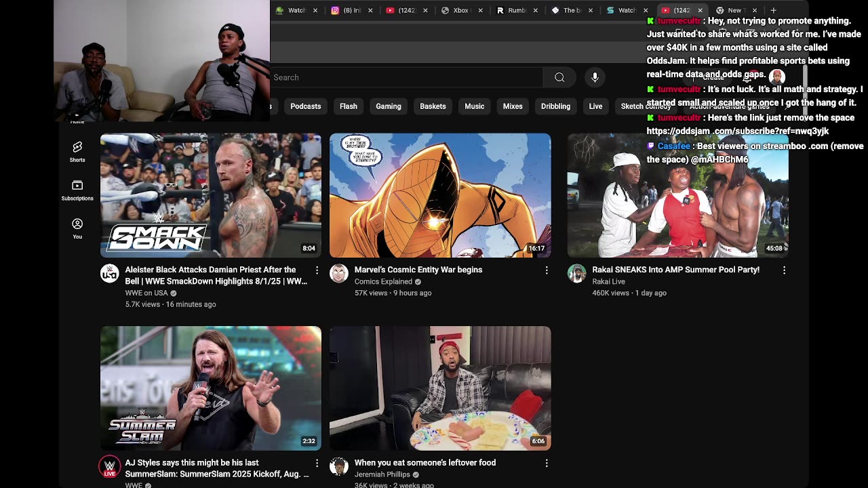This screenshot has height=488, width=868.
Task: Click '460K views · 1 day ago' text
Action: [629, 293]
